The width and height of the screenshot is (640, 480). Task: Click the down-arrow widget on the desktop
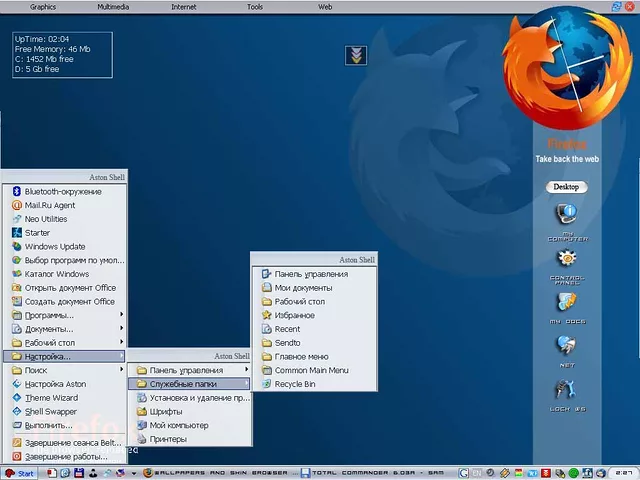356,55
